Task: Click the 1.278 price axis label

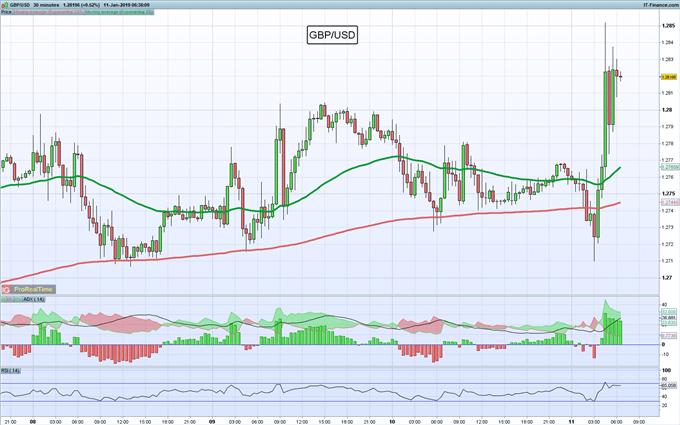Action: coord(668,144)
